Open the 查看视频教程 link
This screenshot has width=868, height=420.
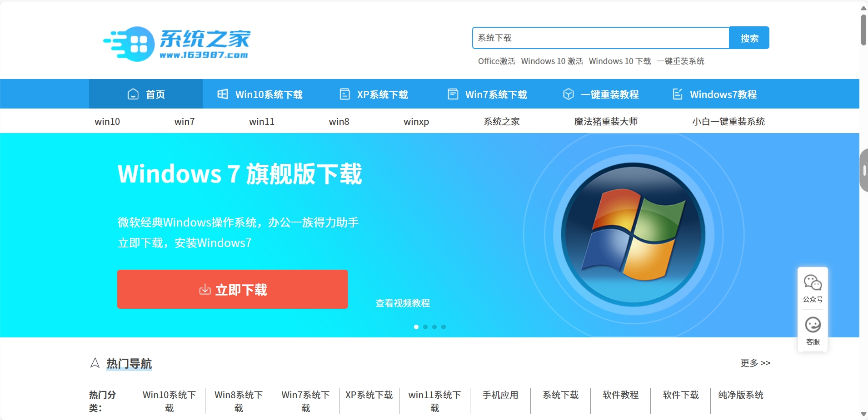pyautogui.click(x=403, y=303)
